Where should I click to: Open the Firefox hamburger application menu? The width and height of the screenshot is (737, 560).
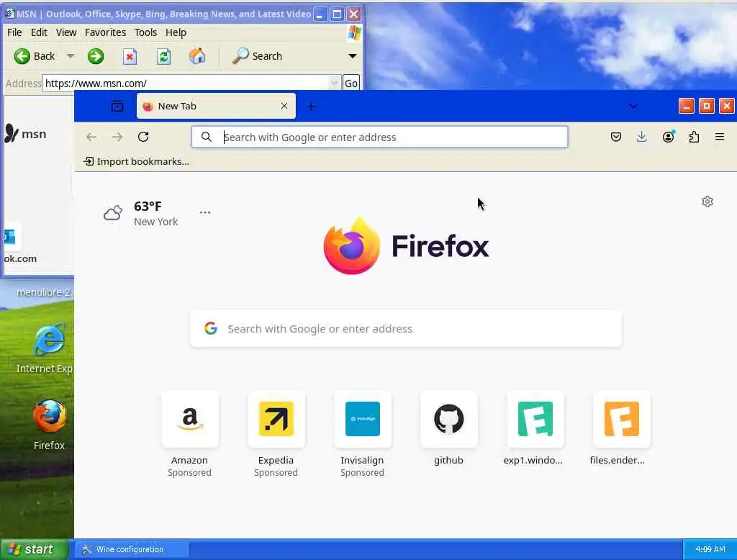pos(720,137)
